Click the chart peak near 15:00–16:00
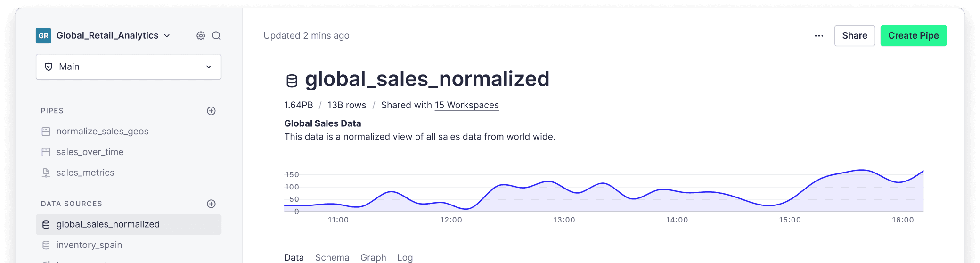 pyautogui.click(x=861, y=170)
